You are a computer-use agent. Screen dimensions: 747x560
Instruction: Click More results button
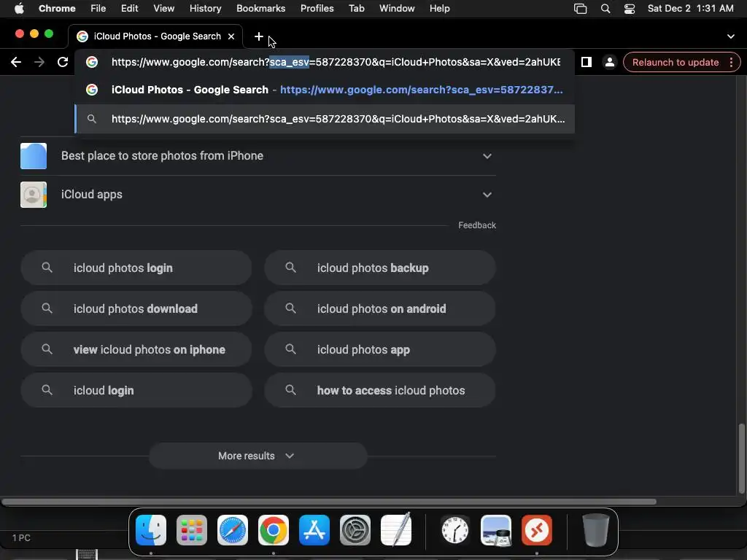258,456
